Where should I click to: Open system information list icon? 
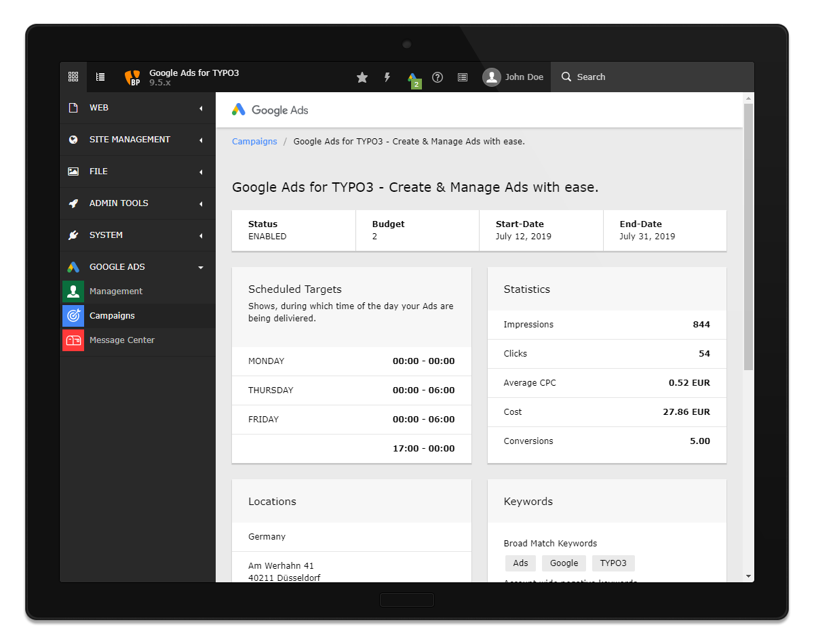463,77
